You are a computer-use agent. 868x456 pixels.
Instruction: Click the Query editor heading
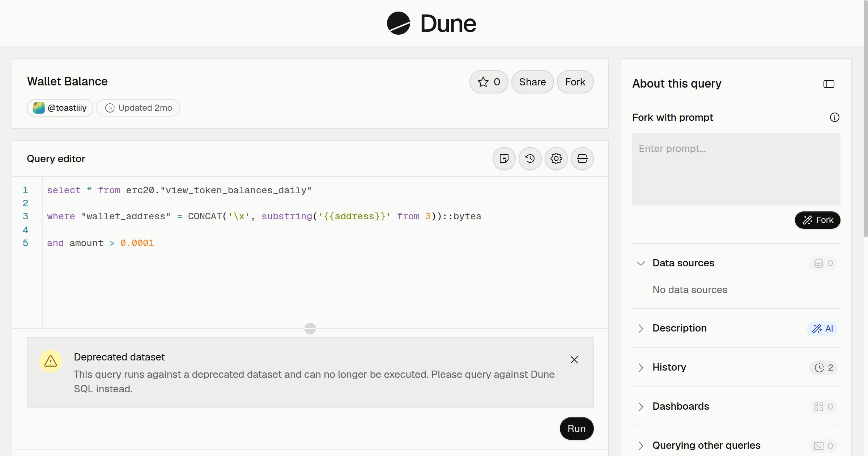[x=56, y=159]
